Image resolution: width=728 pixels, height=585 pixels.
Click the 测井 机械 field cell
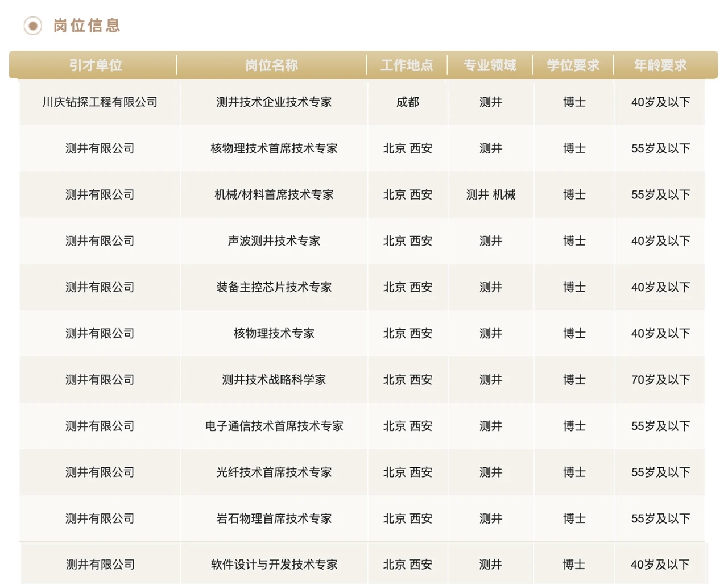(491, 195)
